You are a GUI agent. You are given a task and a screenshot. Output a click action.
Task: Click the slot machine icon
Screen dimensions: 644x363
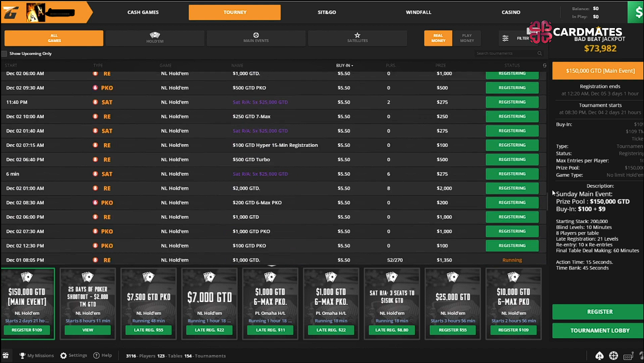click(x=628, y=355)
